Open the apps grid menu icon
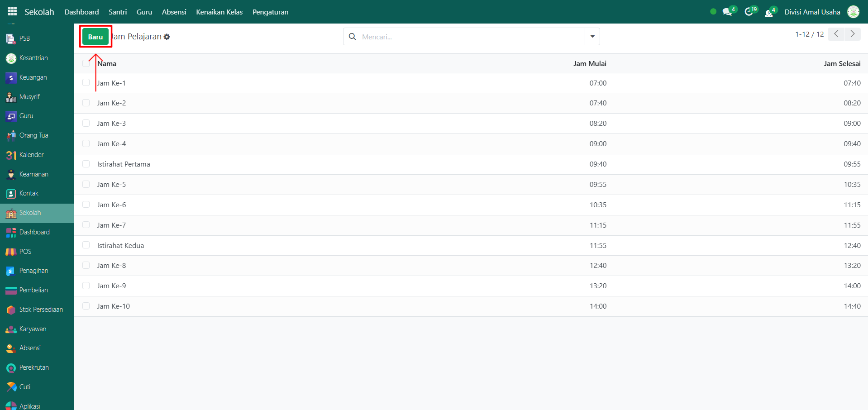The image size is (868, 410). [x=12, y=11]
